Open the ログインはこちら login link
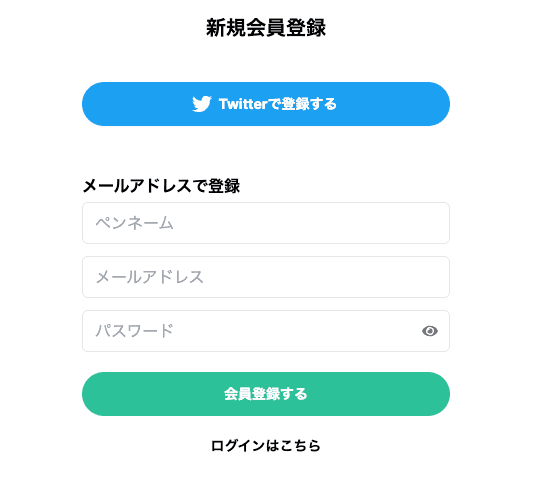 click(266, 445)
